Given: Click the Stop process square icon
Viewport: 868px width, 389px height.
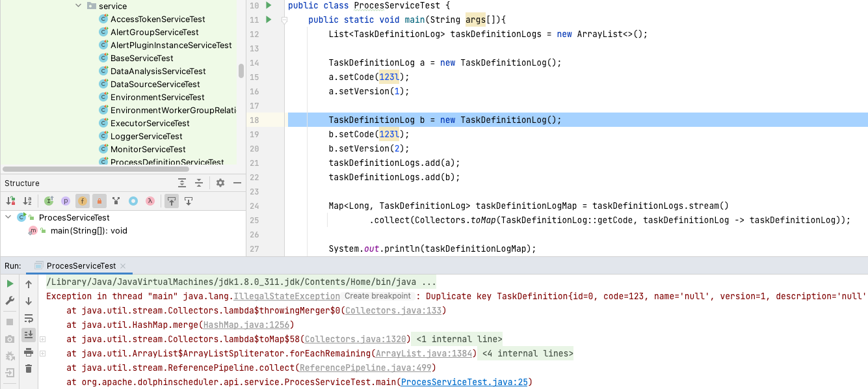Looking at the screenshot, I should point(10,322).
